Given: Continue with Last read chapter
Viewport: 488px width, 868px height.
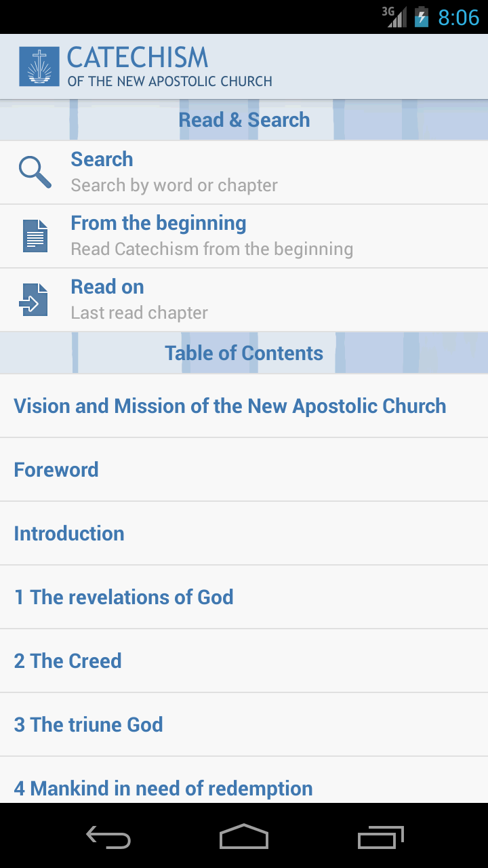Looking at the screenshot, I should (244, 300).
